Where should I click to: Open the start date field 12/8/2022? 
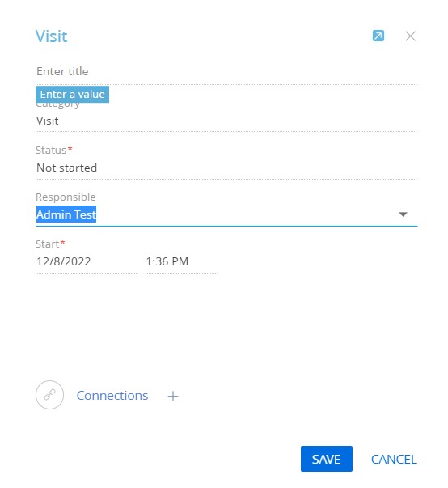(x=87, y=261)
